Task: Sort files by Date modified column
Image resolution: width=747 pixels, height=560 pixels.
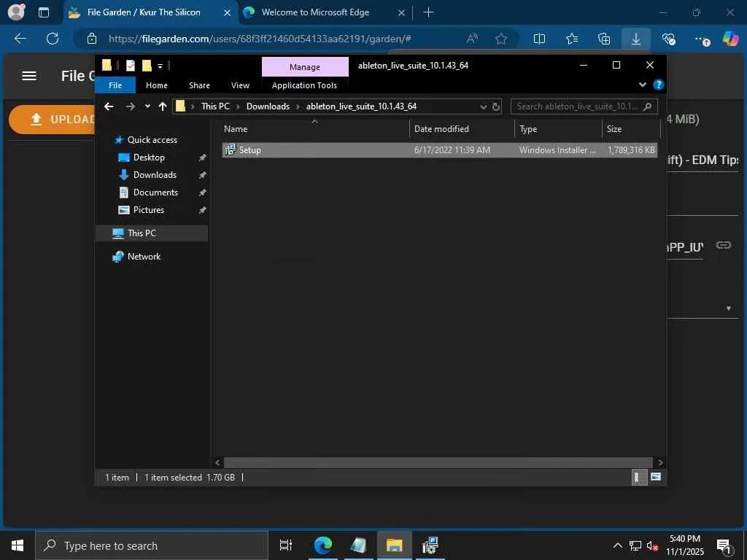Action: [x=462, y=128]
